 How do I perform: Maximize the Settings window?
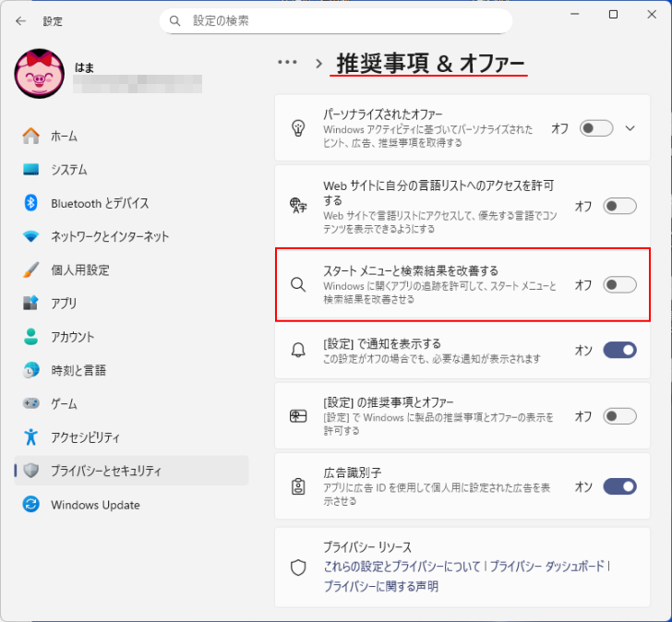coord(613,15)
